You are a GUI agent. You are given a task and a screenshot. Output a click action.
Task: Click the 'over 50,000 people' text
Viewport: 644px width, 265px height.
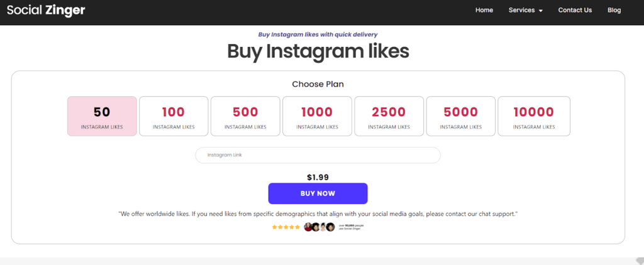pos(352,227)
